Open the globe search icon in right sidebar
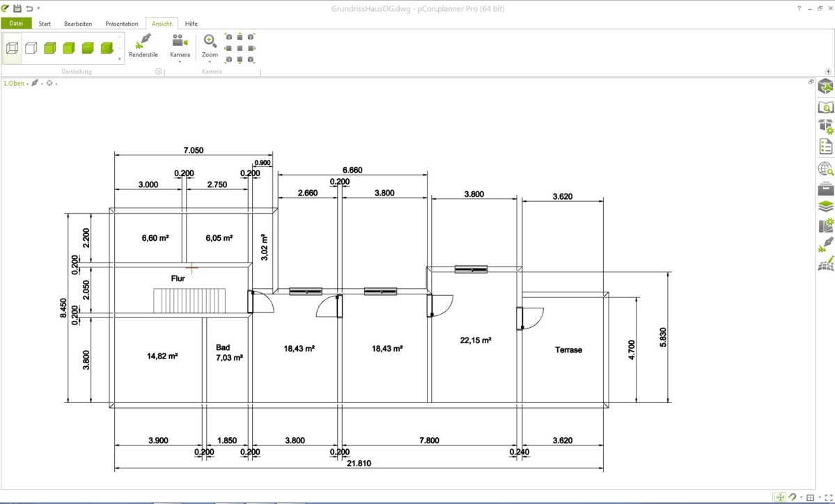 tap(825, 168)
